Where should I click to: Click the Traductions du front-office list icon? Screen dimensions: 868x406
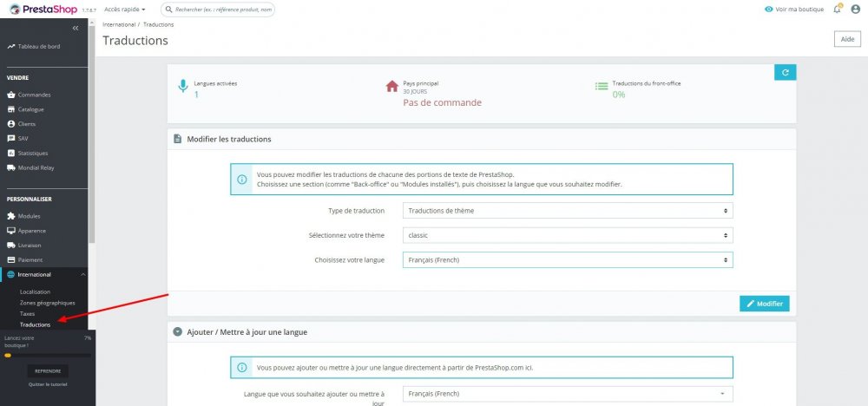click(602, 86)
